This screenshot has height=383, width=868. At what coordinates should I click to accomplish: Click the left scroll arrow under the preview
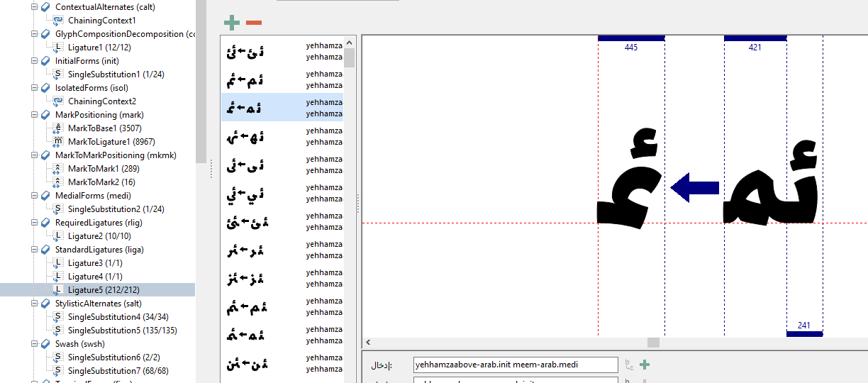click(367, 343)
